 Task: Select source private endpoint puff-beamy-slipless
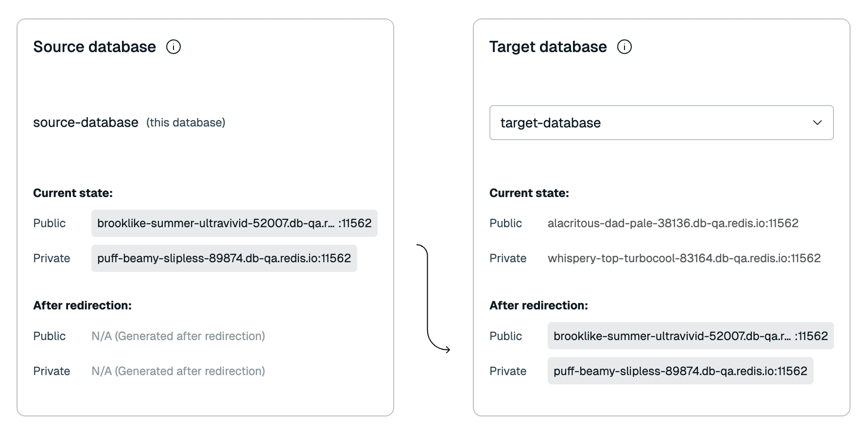pos(224,258)
